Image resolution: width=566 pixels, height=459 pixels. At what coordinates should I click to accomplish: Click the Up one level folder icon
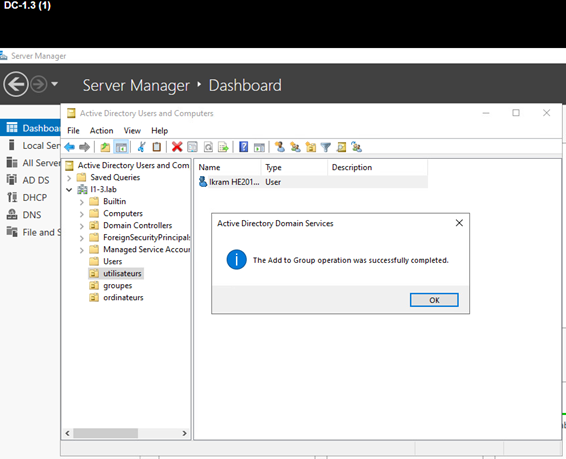click(105, 147)
